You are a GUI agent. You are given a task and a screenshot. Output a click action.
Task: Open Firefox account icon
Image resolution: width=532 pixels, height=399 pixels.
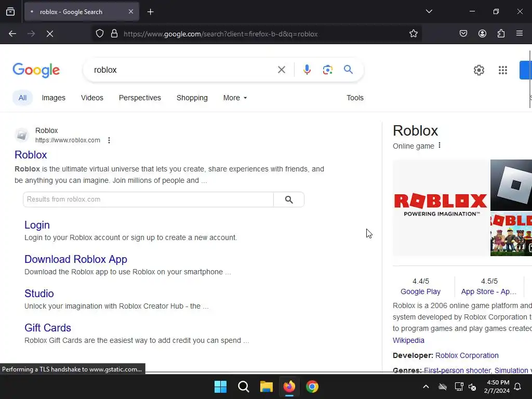click(x=482, y=34)
